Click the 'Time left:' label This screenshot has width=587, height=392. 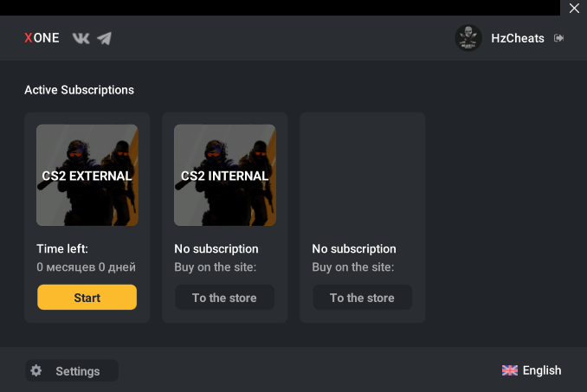click(x=62, y=248)
